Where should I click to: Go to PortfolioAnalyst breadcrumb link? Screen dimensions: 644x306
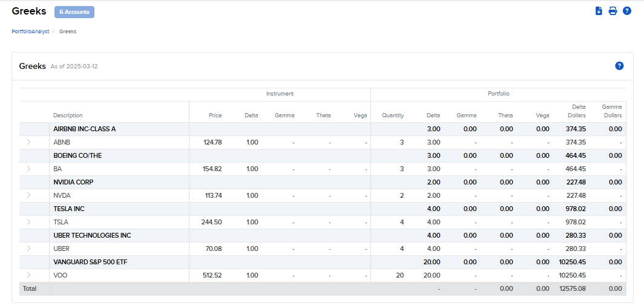[x=30, y=31]
